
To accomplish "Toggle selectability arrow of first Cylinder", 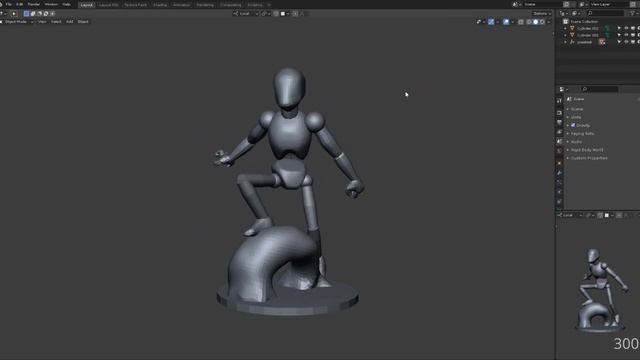I will (x=619, y=29).
